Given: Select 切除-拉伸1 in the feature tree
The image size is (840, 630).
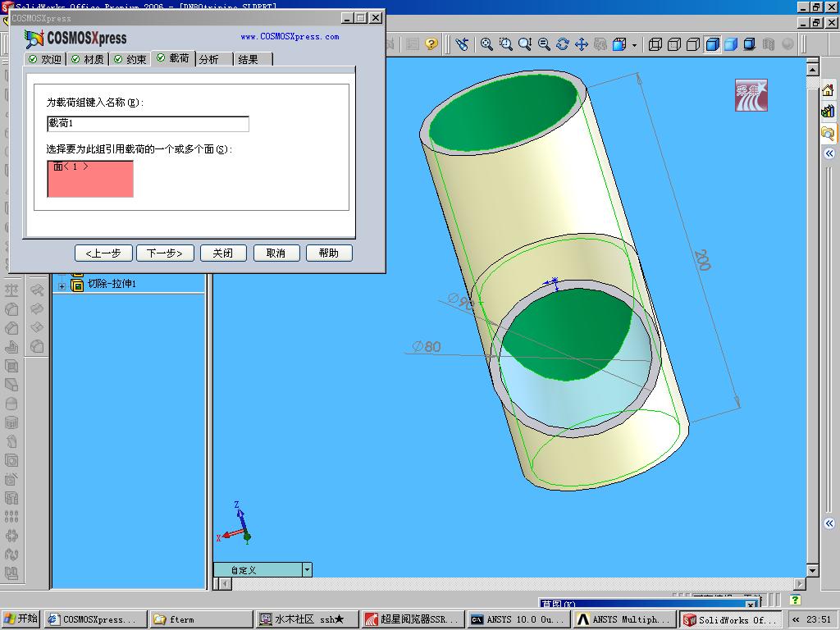Looking at the screenshot, I should coord(112,284).
